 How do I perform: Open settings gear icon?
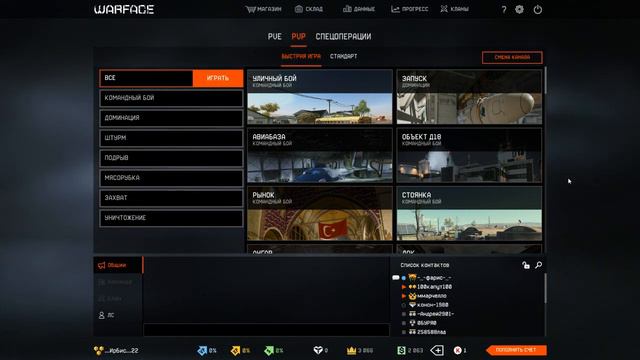point(519,9)
